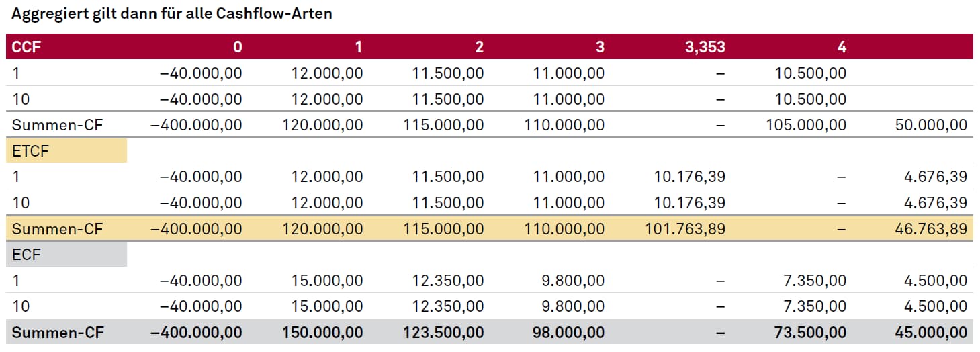Click the ECF section label

pyautogui.click(x=26, y=255)
